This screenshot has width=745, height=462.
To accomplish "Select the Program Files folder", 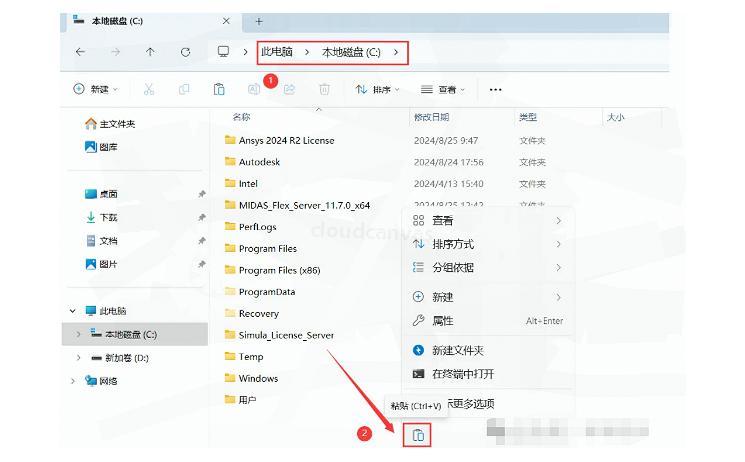I will tap(261, 249).
